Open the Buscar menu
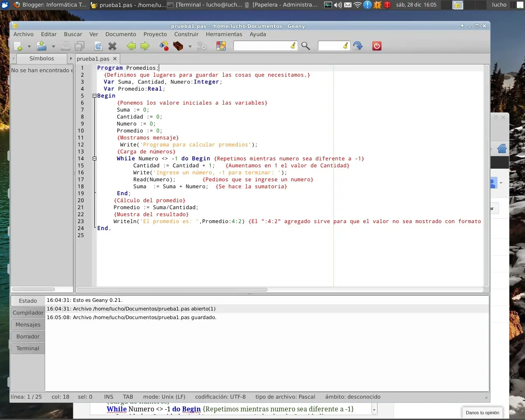This screenshot has height=420, width=525. [73, 34]
